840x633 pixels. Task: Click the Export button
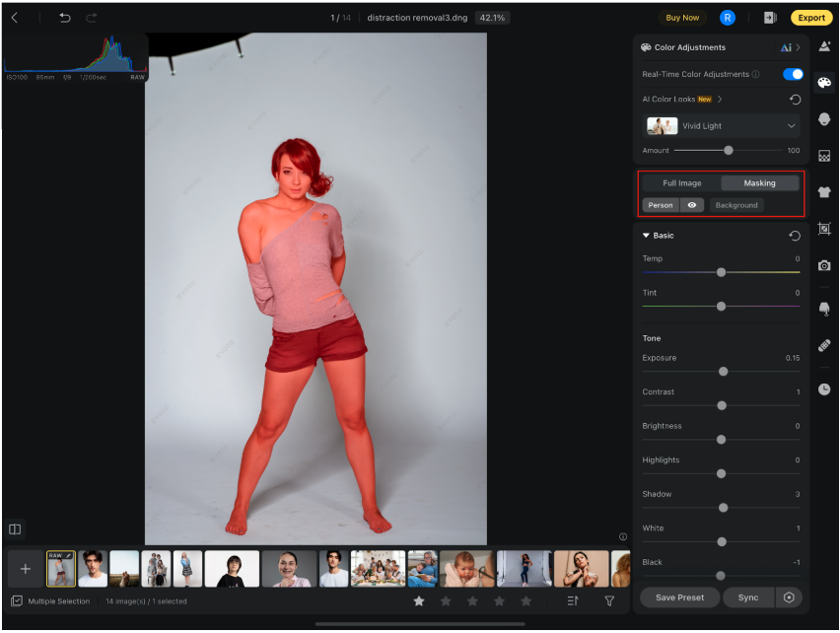[x=811, y=18]
